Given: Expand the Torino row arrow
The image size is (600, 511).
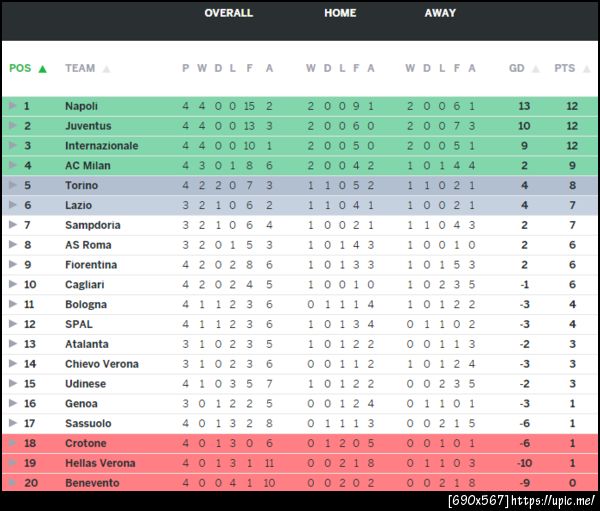Looking at the screenshot, I should click(x=12, y=185).
